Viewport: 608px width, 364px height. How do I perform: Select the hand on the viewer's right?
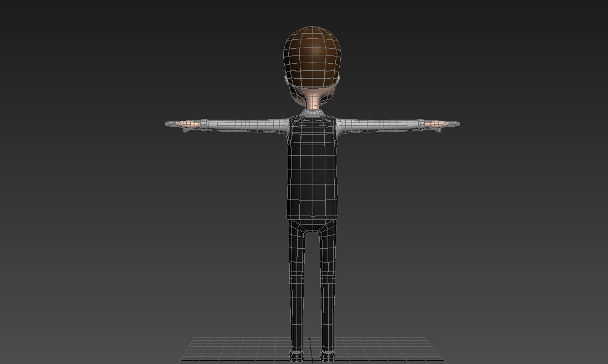point(442,125)
